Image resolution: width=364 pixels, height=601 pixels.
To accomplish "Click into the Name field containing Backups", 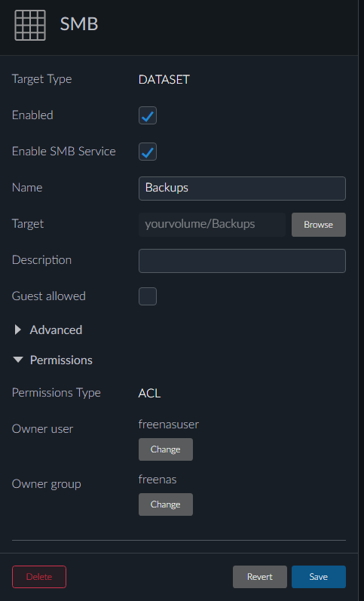I will tap(242, 189).
